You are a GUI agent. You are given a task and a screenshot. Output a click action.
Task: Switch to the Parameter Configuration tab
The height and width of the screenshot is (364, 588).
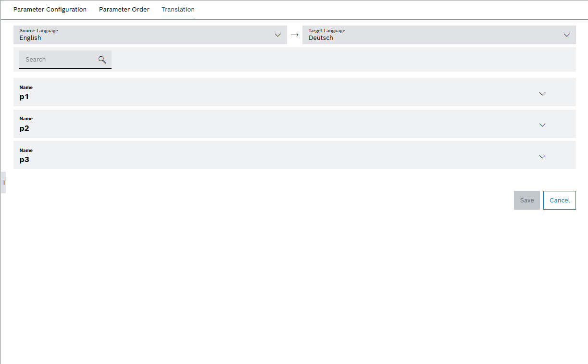[50, 9]
